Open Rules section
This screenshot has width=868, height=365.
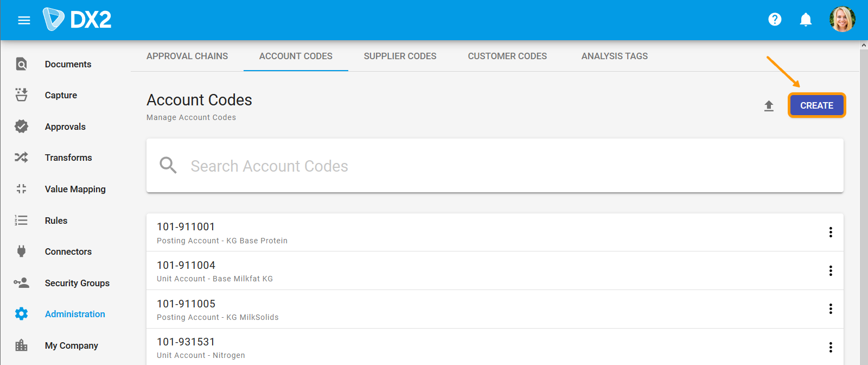[x=56, y=221]
